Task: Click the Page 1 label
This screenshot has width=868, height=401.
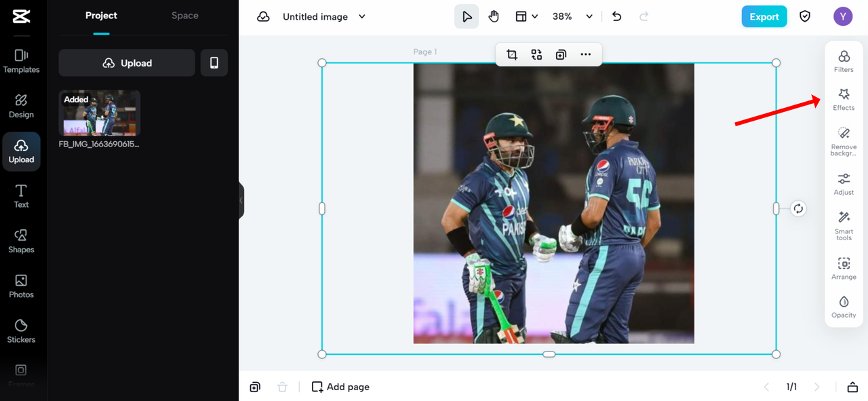Action: pyautogui.click(x=425, y=52)
